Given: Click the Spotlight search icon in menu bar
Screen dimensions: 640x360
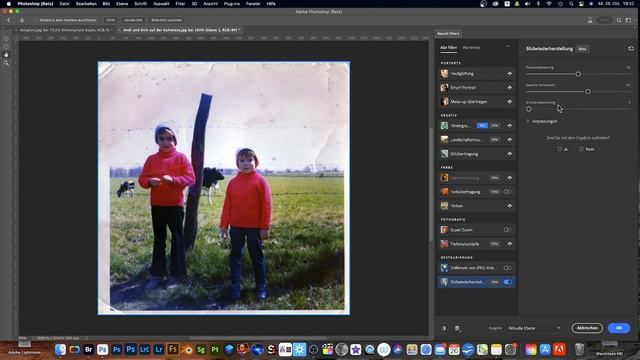Looking at the screenshot, I should (x=571, y=4).
